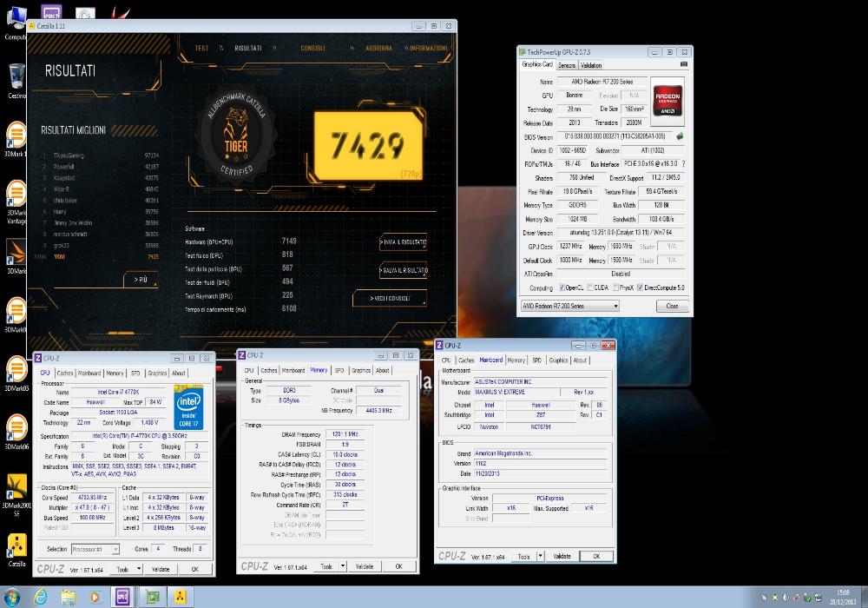Viewport: 868px width, 608px height.
Task: Click Close button in GPU-Z
Action: pos(672,306)
